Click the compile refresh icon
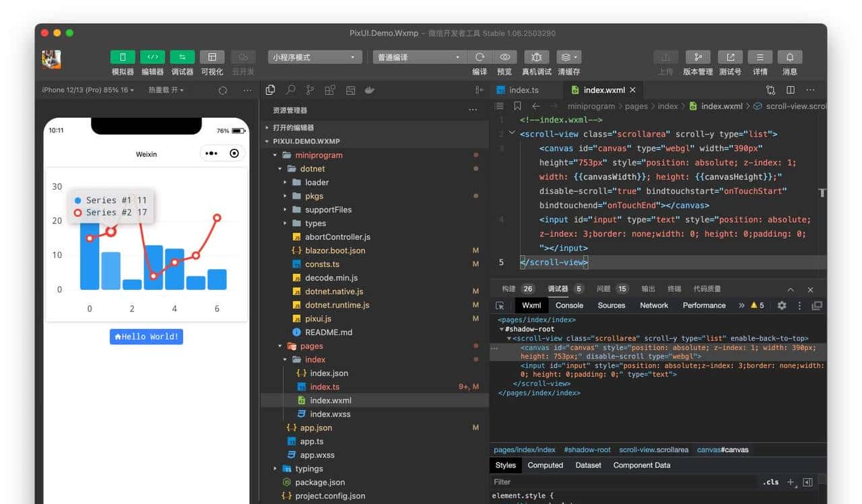 pos(479,58)
